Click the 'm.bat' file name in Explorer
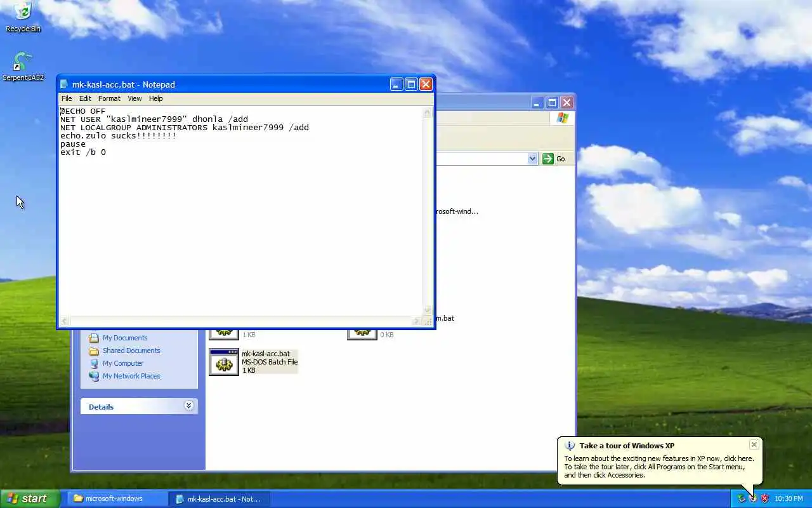812x508 pixels. [445, 318]
